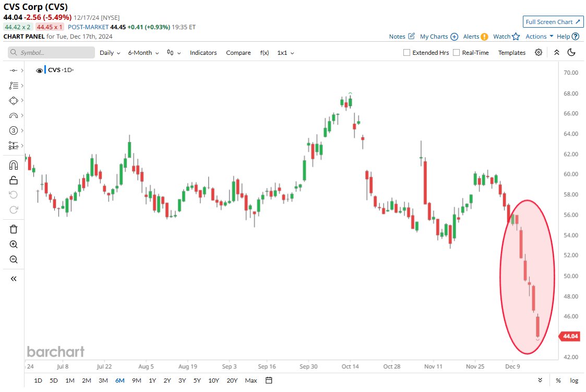Zoom in on the chart
The width and height of the screenshot is (586, 392).
pyautogui.click(x=14, y=244)
